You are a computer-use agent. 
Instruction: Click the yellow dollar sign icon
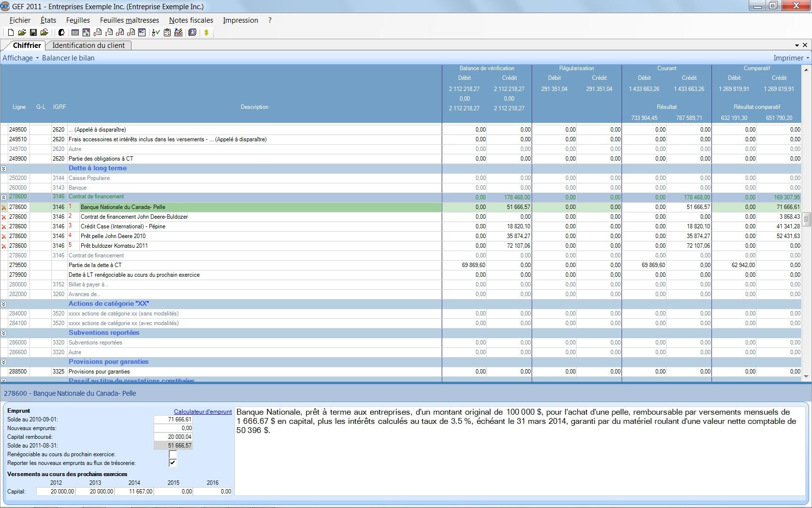click(206, 32)
